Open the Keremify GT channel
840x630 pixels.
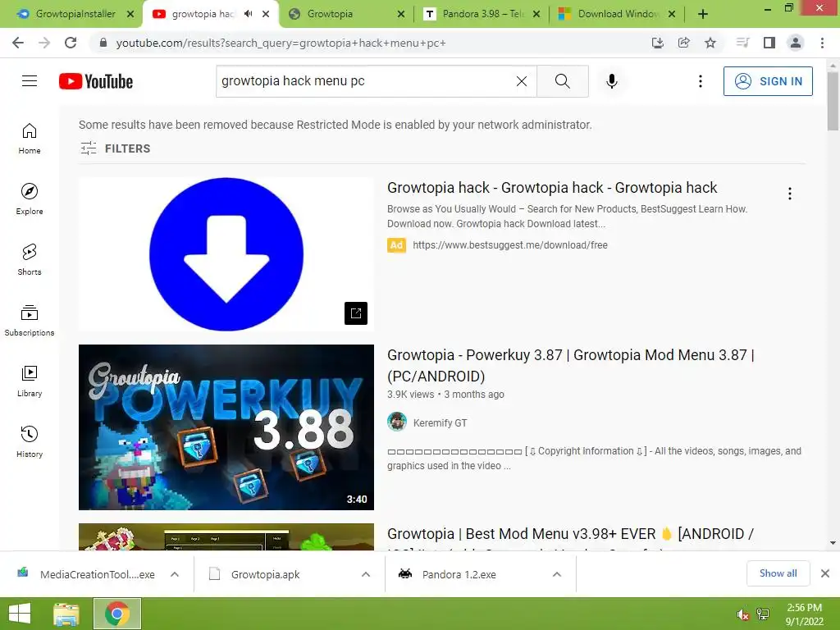(440, 423)
